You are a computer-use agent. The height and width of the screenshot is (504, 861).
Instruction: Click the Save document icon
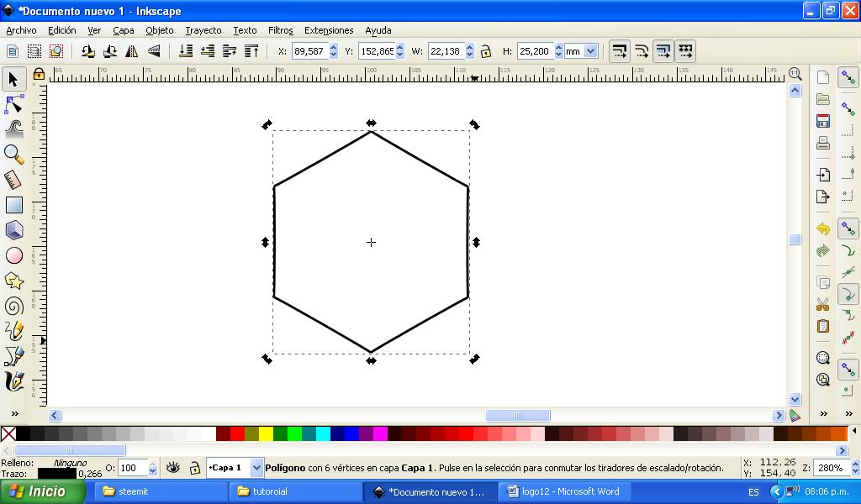(822, 121)
